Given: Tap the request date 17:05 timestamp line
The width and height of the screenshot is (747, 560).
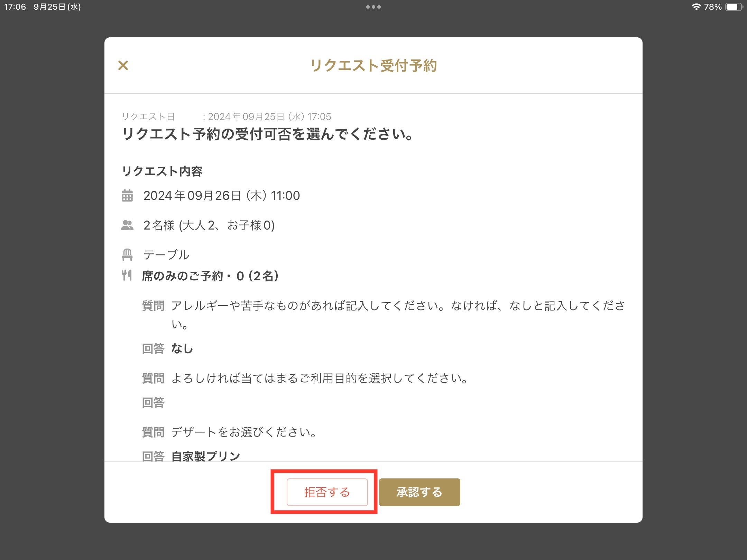Looking at the screenshot, I should [269, 117].
